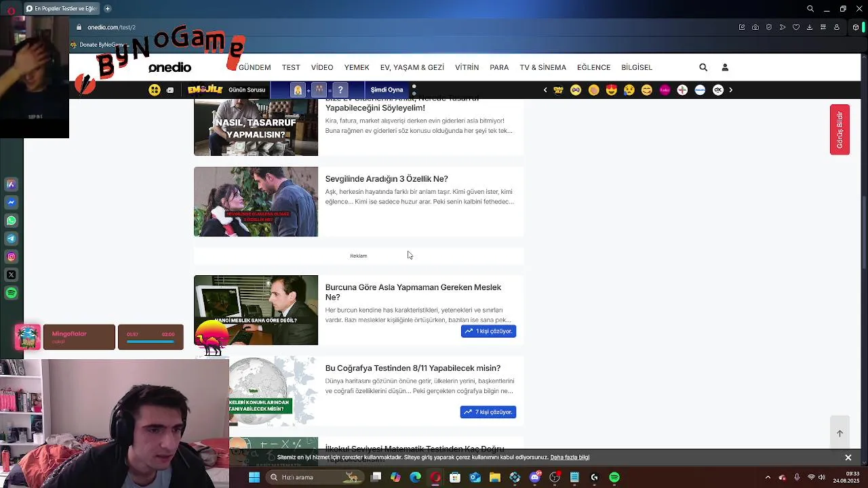Click the Onedio logo

click(170, 67)
